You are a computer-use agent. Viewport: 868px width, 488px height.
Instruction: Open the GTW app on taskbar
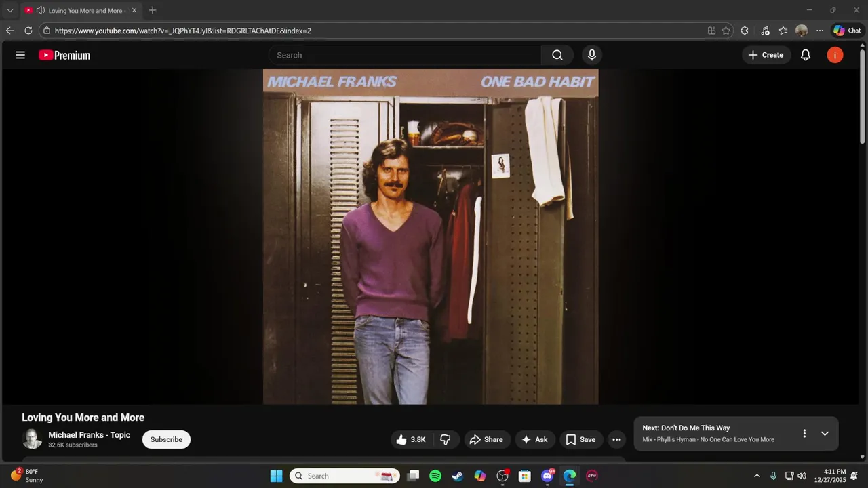[592, 476]
